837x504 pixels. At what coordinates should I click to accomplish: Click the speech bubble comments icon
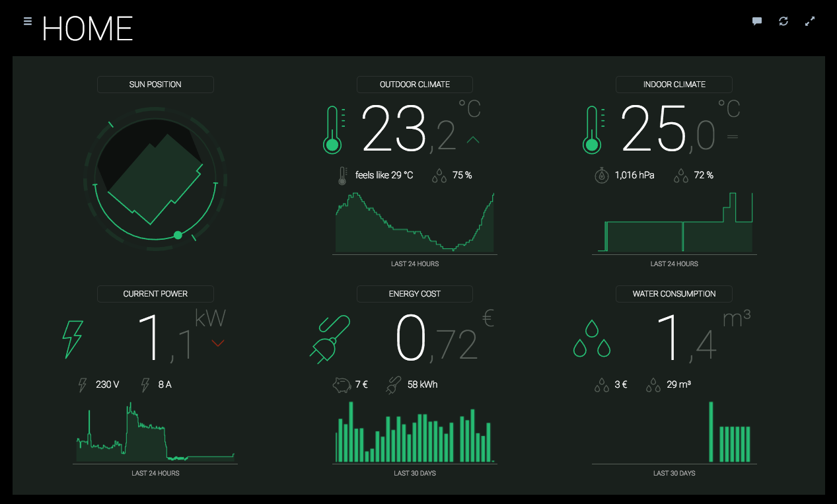(x=757, y=21)
